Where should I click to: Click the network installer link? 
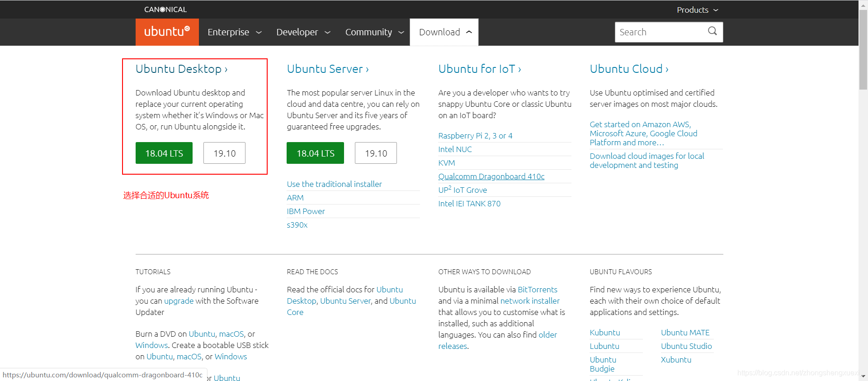click(x=530, y=301)
